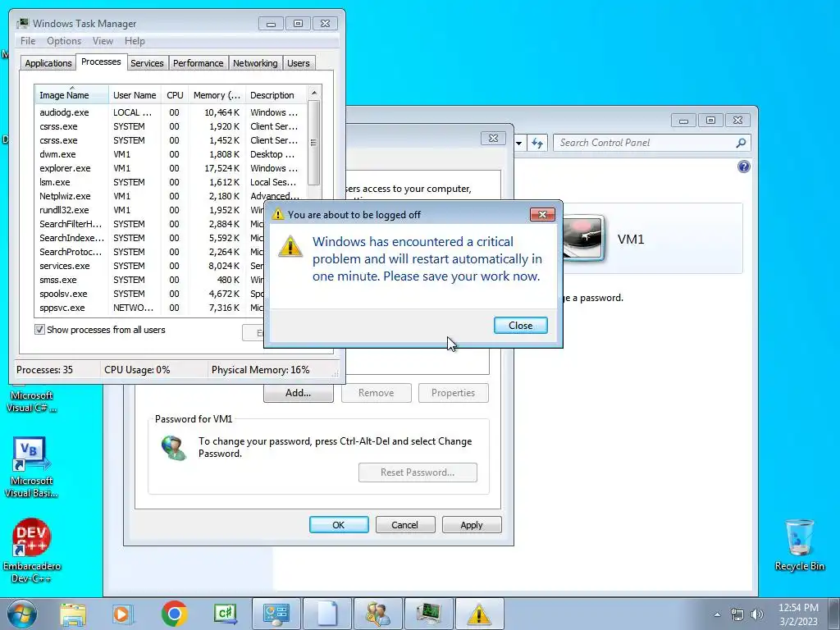
Task: Select the sppsvc.exe process row
Action: (x=150, y=308)
